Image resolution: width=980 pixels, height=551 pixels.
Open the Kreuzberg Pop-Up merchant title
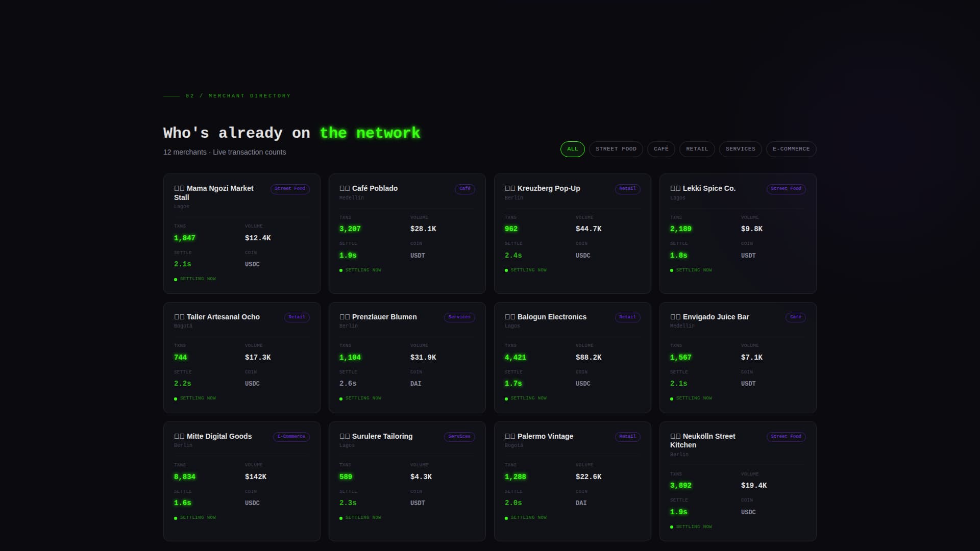click(x=543, y=188)
